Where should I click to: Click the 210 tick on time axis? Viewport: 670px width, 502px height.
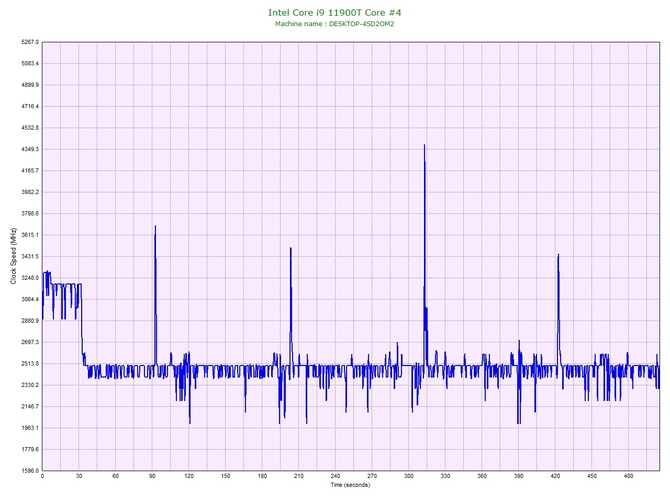point(299,476)
